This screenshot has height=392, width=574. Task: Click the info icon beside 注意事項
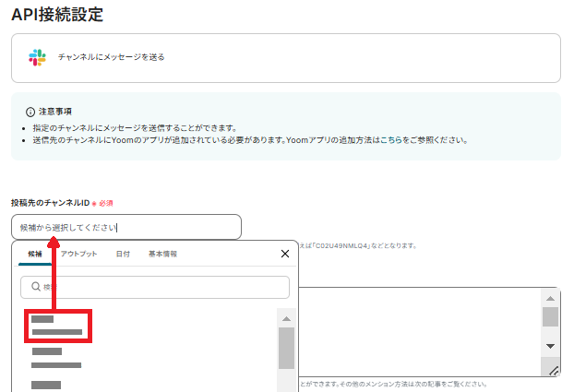[x=30, y=112]
